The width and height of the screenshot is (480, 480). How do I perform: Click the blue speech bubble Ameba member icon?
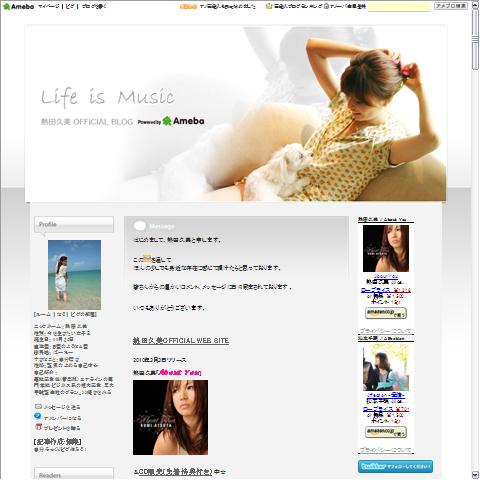click(x=38, y=416)
